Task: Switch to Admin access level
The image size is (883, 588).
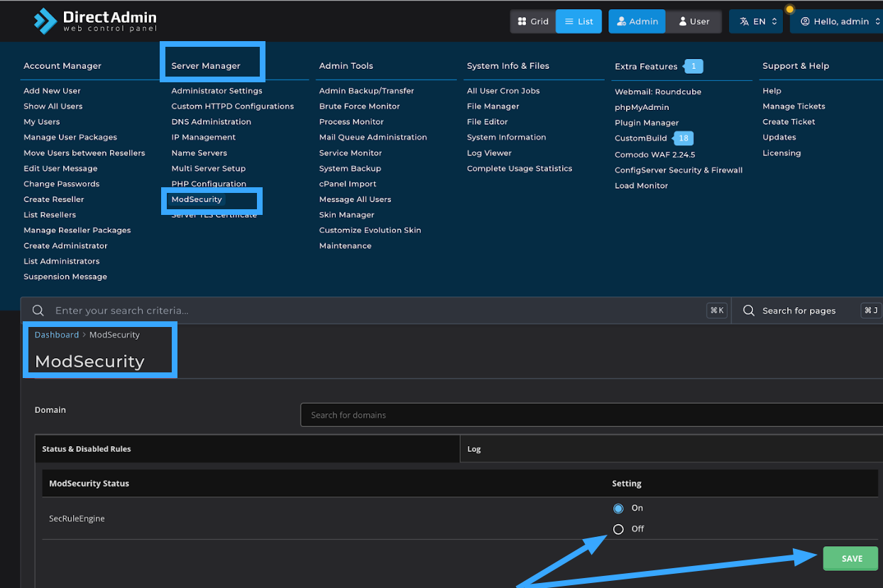Action: (637, 21)
